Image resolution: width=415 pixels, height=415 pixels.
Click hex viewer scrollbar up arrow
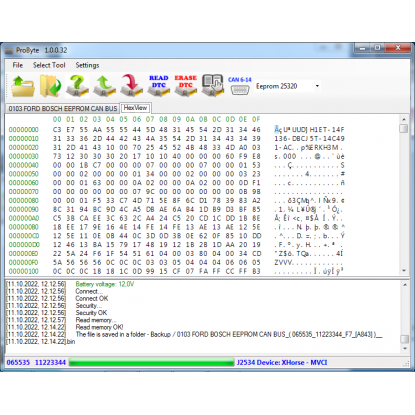(x=404, y=119)
